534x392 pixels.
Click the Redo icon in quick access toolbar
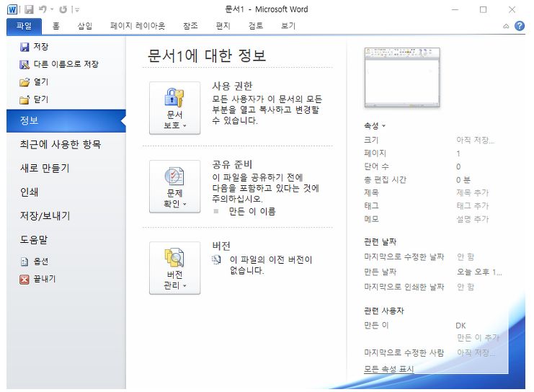pyautogui.click(x=63, y=9)
